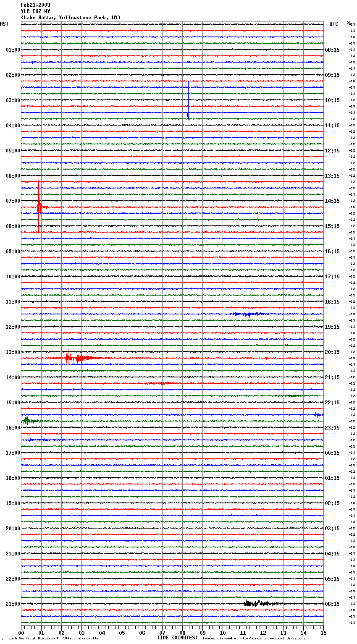Select the "00:15" UTC time label
The image size is (357, 644).
332,453
